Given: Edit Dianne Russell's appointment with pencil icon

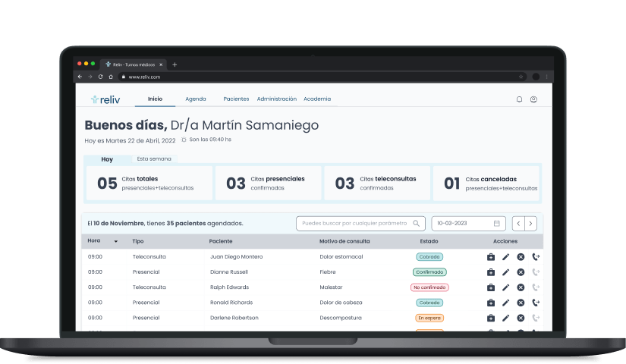Looking at the screenshot, I should point(506,272).
